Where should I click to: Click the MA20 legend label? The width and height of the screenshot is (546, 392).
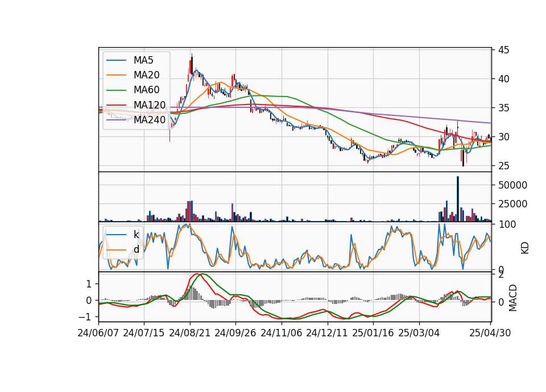pyautogui.click(x=146, y=75)
